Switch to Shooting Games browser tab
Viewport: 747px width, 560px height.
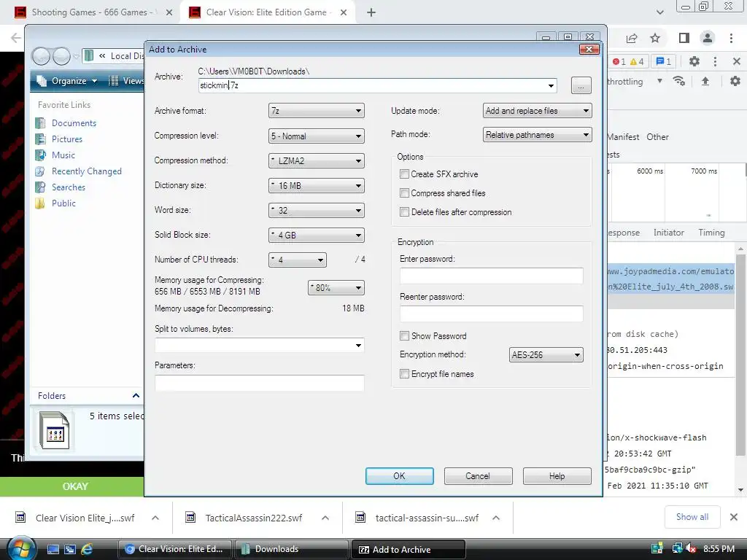pos(93,12)
